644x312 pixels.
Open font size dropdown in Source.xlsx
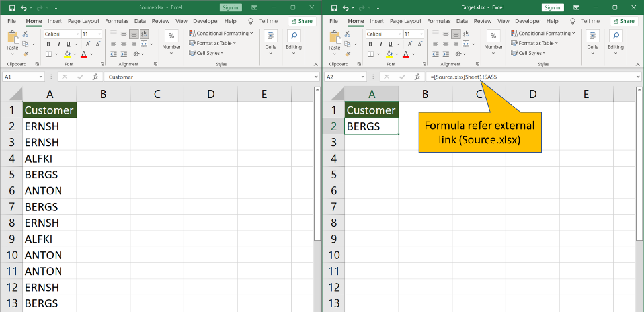(x=99, y=34)
